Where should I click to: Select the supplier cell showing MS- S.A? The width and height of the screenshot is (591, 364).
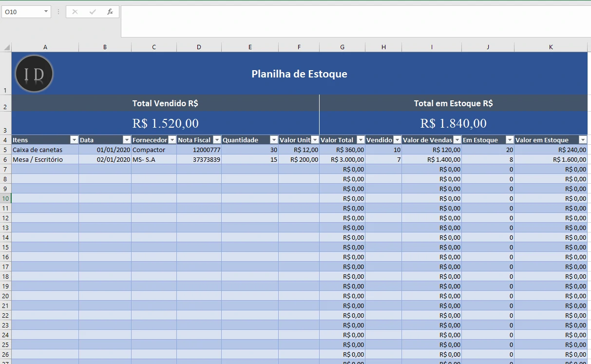pyautogui.click(x=153, y=159)
